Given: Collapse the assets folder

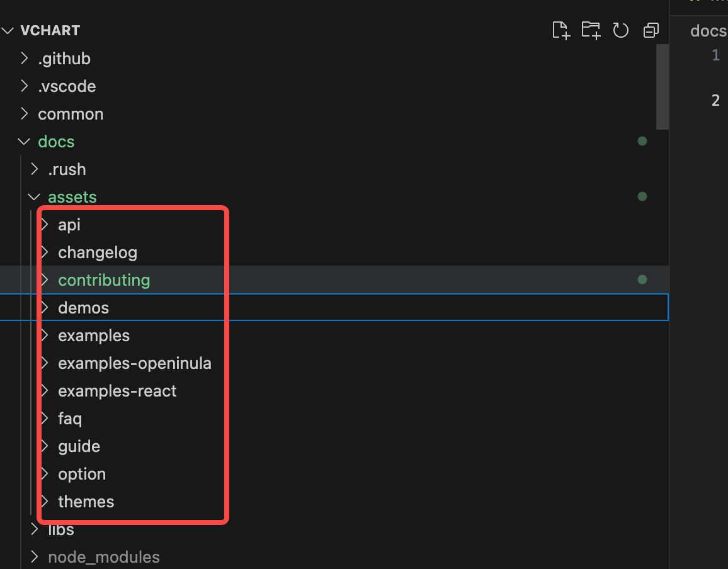Looking at the screenshot, I should [34, 197].
